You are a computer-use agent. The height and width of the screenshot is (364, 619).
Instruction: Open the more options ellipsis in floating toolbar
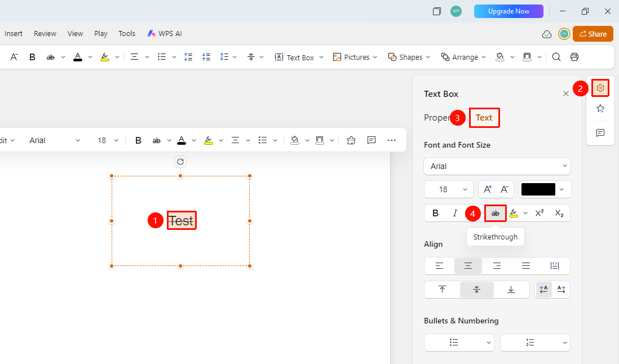[x=392, y=140]
